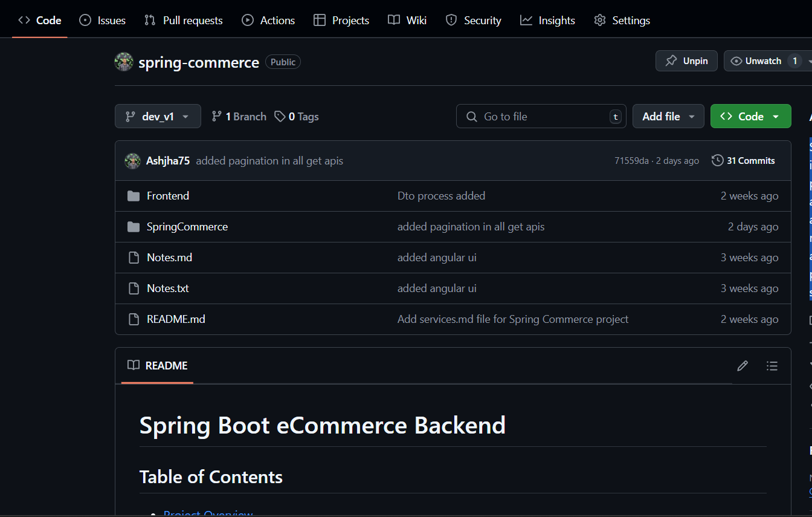Open the Ashjha75 author link
This screenshot has width=812, height=517.
(x=168, y=161)
